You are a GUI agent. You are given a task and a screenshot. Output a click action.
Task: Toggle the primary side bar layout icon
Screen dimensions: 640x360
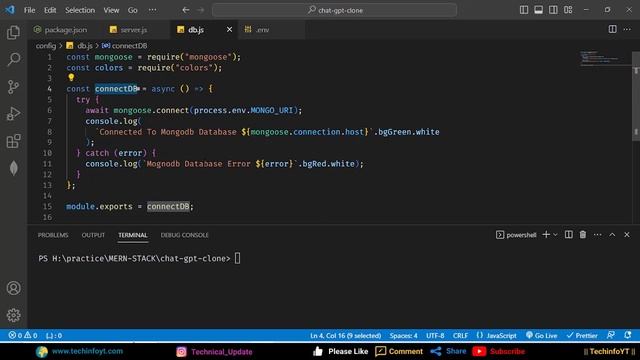524,10
